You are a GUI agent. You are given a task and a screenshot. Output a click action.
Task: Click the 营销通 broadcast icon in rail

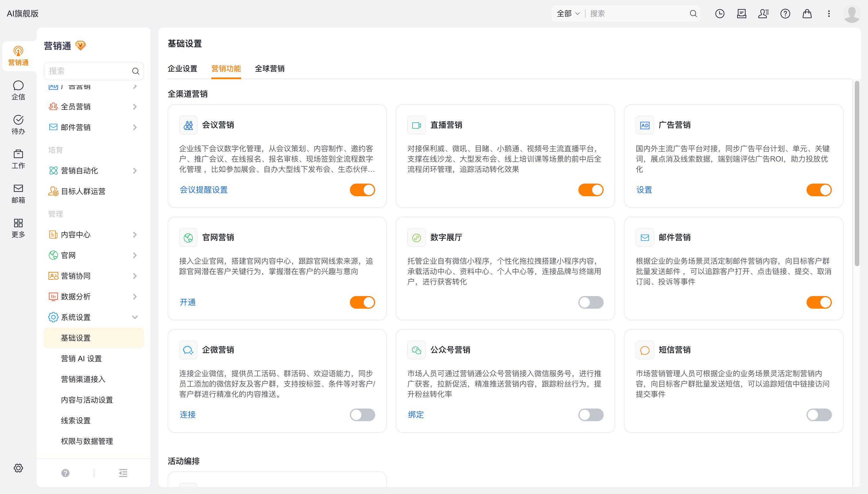pyautogui.click(x=18, y=56)
